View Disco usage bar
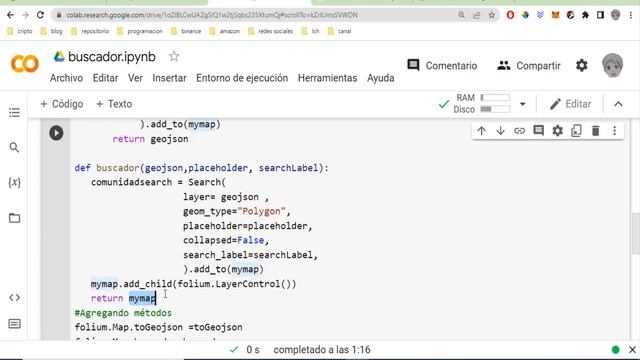 (x=495, y=109)
